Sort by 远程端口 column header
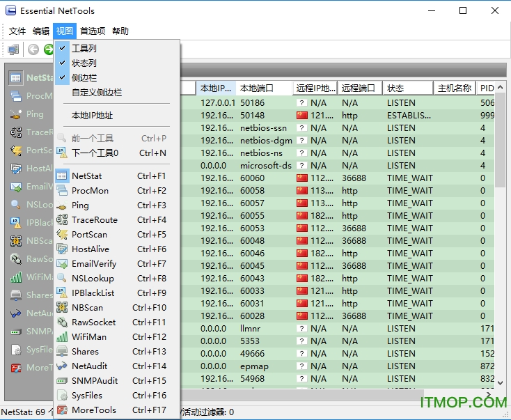The height and width of the screenshot is (420, 511). pyautogui.click(x=360, y=88)
